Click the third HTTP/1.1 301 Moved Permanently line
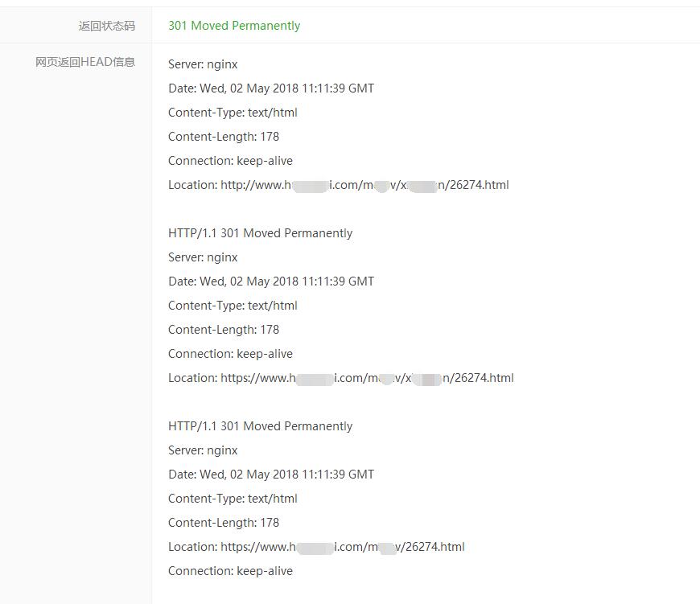This screenshot has width=700, height=604. (x=260, y=426)
